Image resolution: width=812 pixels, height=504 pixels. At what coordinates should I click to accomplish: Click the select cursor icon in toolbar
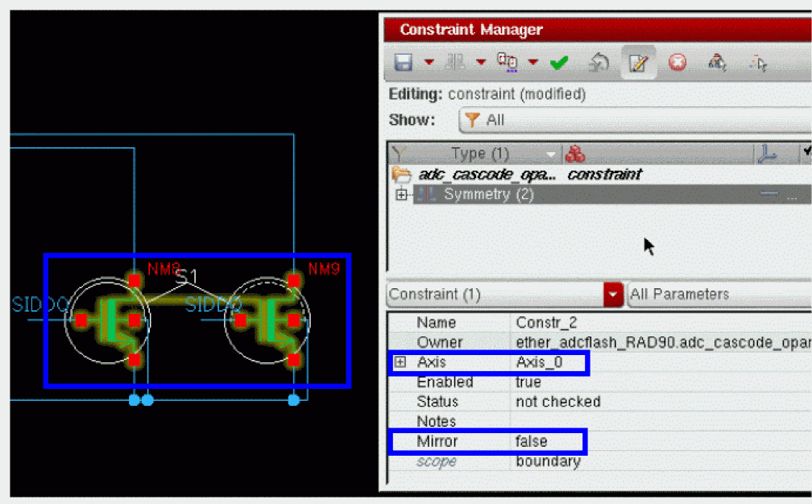[757, 64]
